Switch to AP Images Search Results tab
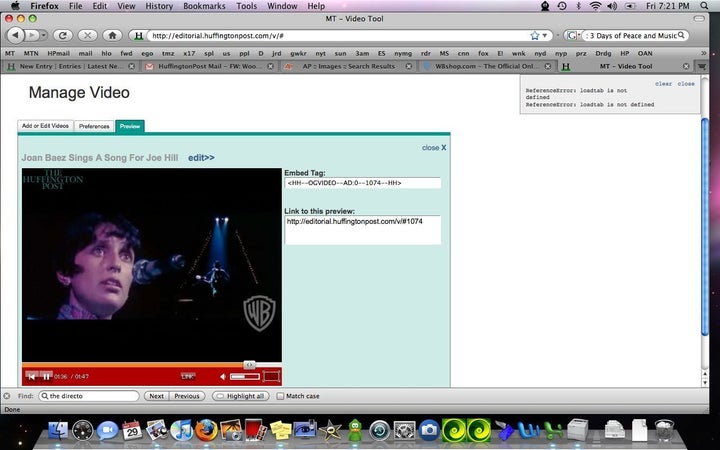Screen dimensions: 720x450 coord(348,66)
